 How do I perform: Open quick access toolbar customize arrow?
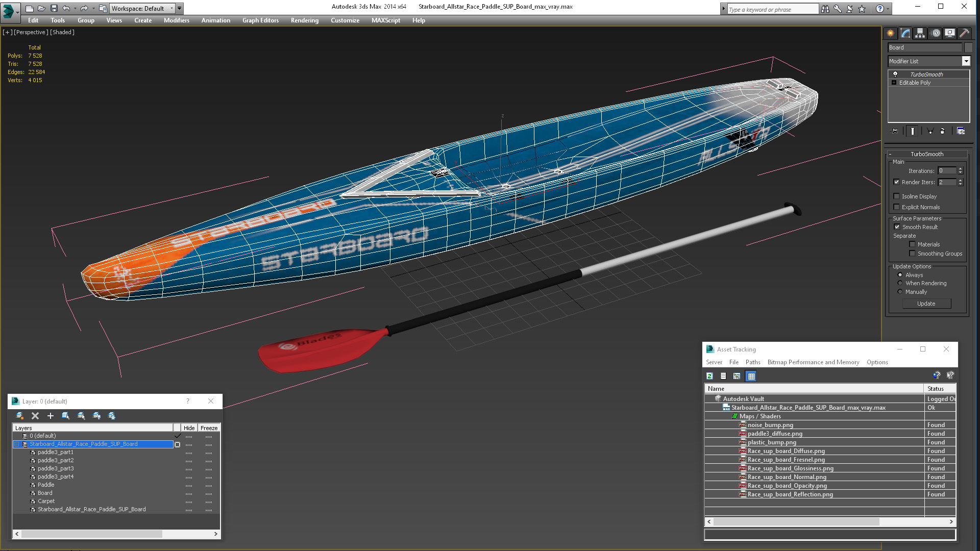click(179, 9)
